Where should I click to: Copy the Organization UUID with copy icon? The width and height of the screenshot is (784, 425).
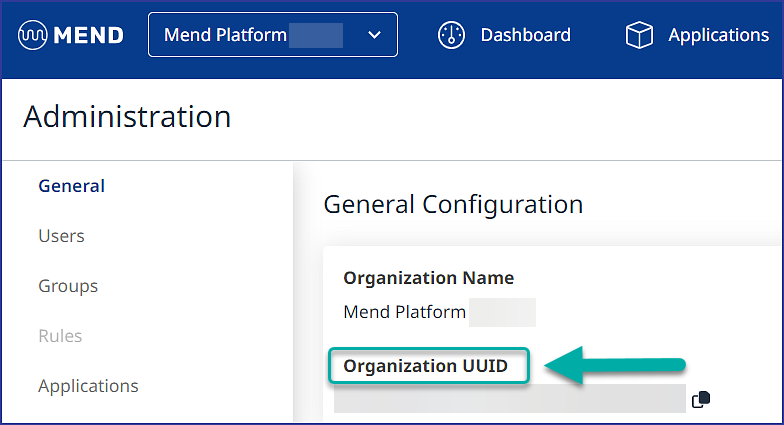pos(701,400)
